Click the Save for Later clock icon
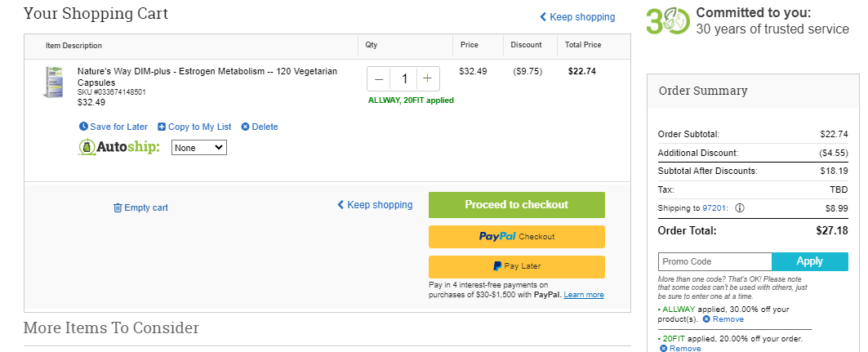 click(x=83, y=127)
